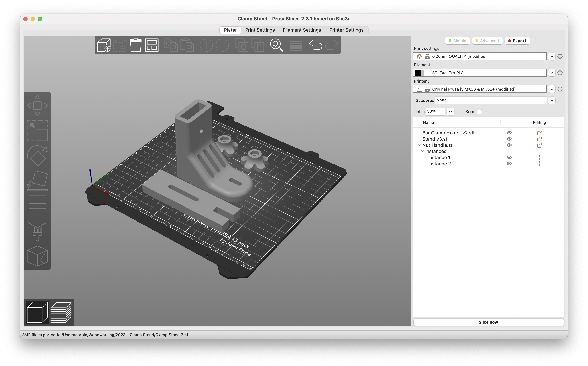Screen dimensions: 588x366
Task: Click the Undo arrow icon
Action: 315,45
